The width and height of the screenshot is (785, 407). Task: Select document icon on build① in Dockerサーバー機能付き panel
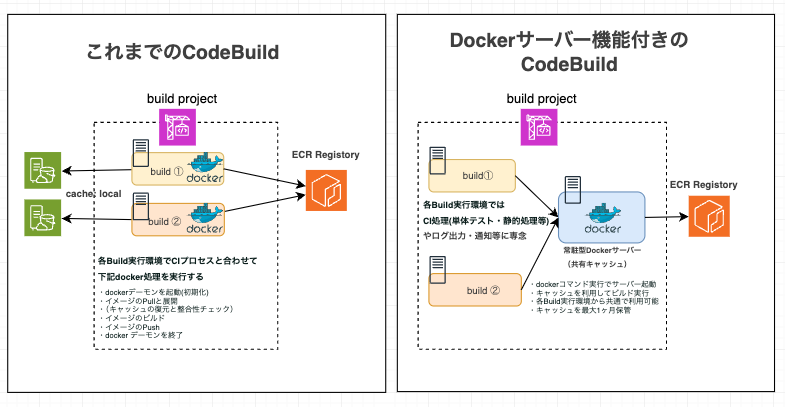click(438, 161)
